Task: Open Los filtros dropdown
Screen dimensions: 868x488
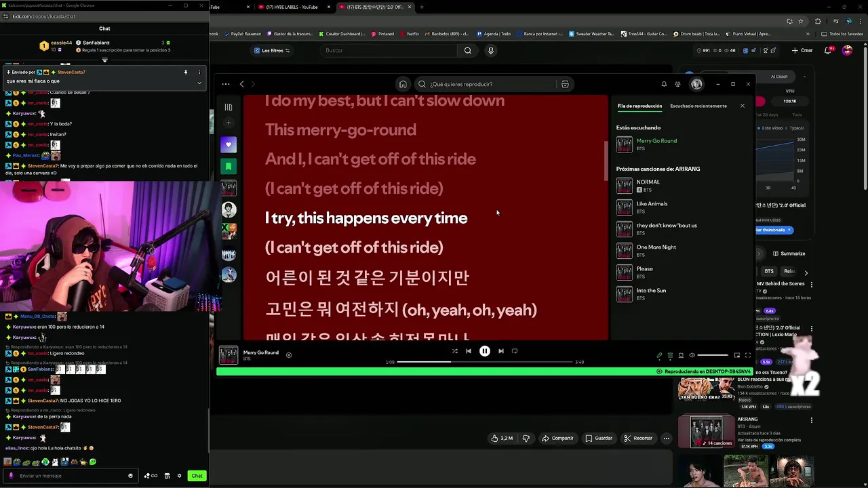Action: [271, 50]
